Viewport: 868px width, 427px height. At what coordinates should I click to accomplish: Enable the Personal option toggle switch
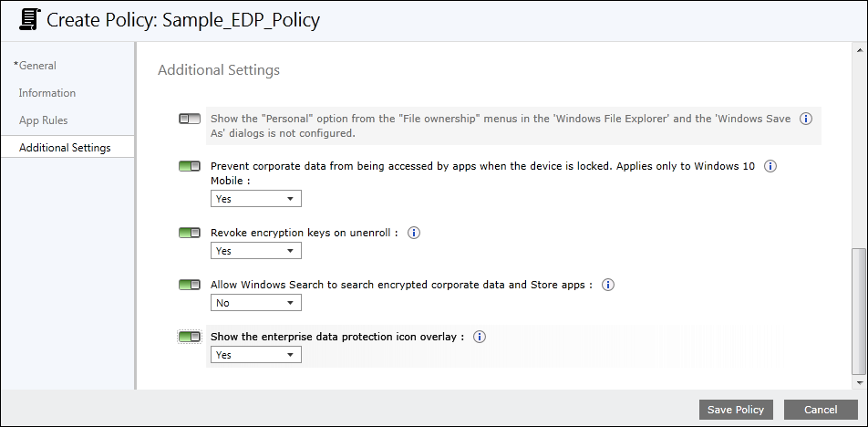click(x=190, y=119)
